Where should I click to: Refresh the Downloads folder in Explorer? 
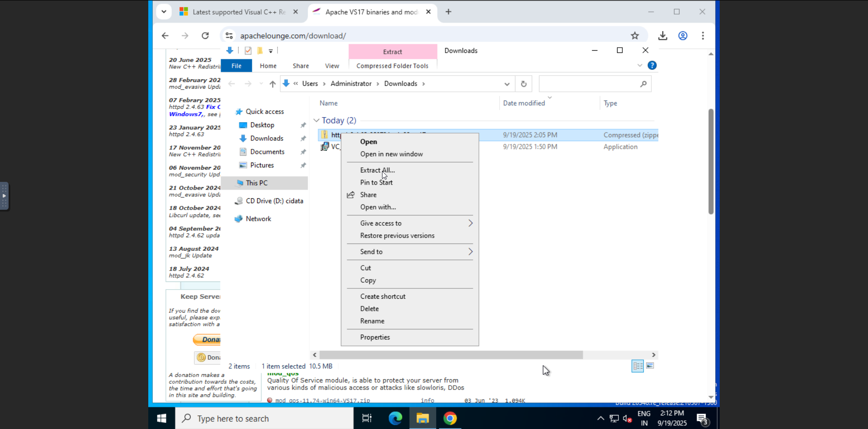524,84
